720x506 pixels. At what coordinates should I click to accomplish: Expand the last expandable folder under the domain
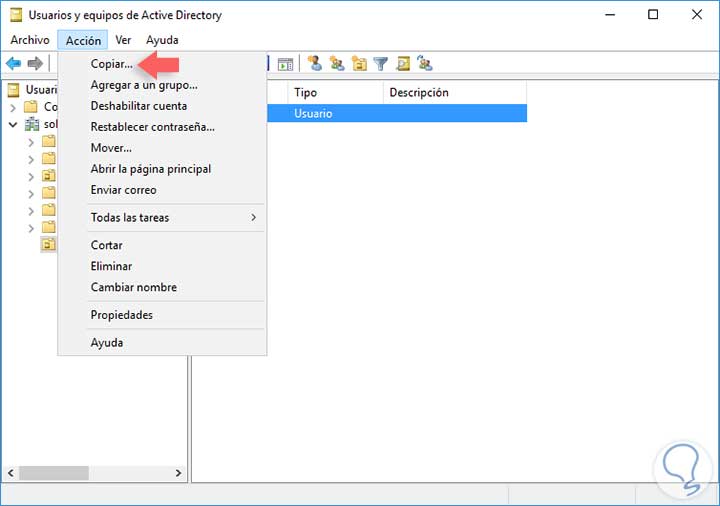[x=31, y=228]
